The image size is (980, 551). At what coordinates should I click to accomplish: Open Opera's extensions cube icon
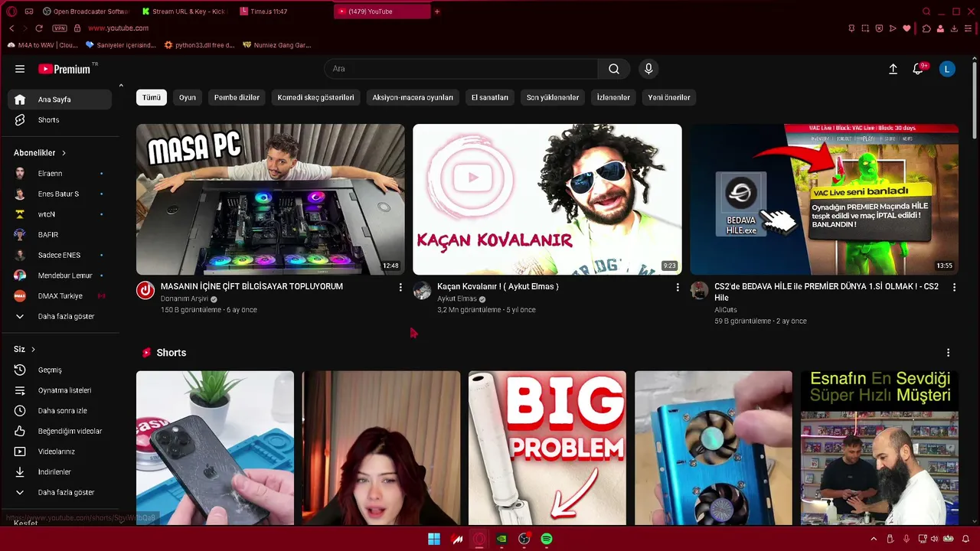[x=926, y=28]
